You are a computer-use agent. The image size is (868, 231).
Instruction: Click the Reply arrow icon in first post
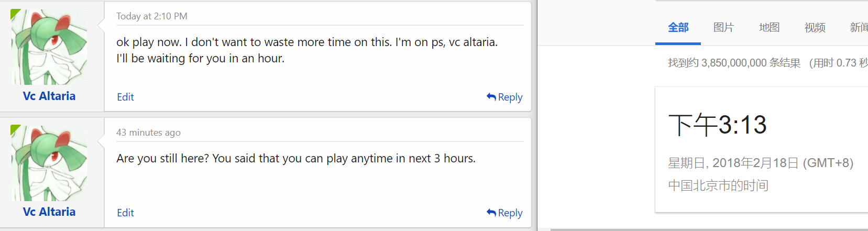point(491,97)
